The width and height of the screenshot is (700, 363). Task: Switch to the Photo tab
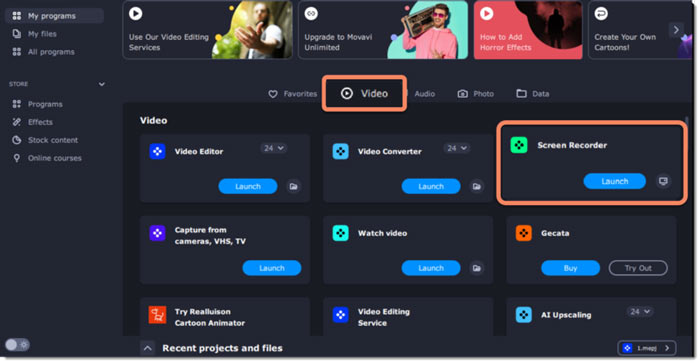pyautogui.click(x=475, y=94)
